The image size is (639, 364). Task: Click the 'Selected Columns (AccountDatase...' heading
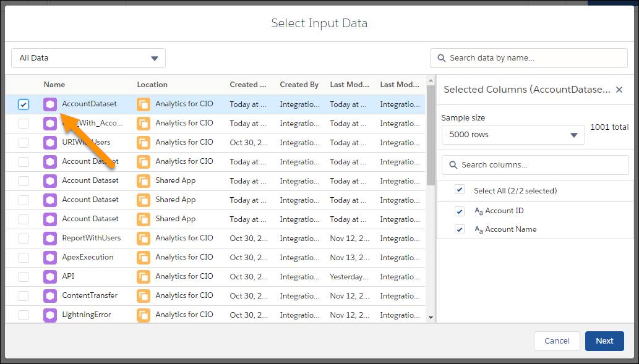pos(527,90)
